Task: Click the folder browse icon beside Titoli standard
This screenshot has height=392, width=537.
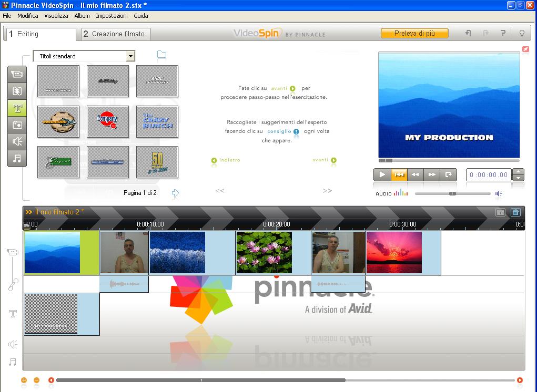Action: [x=161, y=55]
